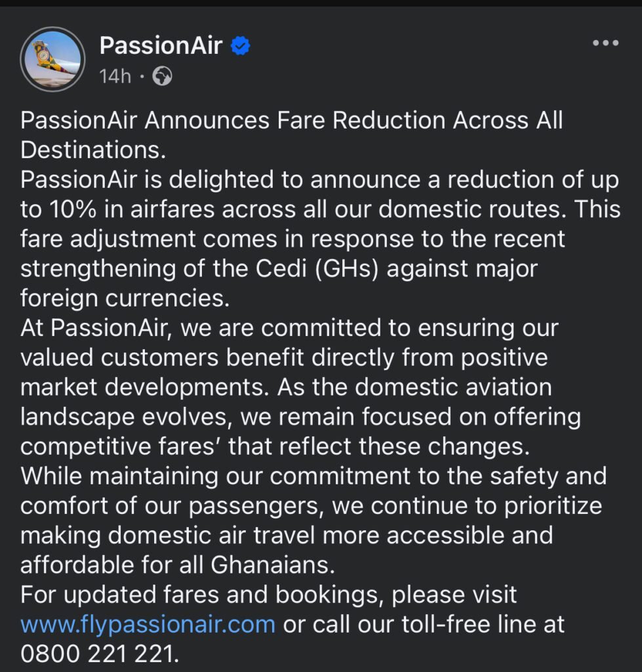Click the 'affordable for all Ghanaians.' line

pos(177,565)
